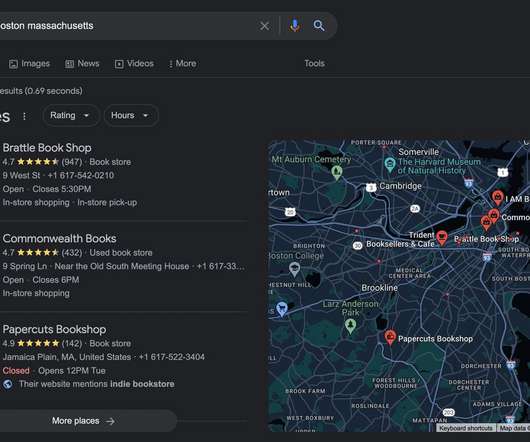The height and width of the screenshot is (442, 530).
Task: Select the I AM Books red map pin
Action: point(498,198)
